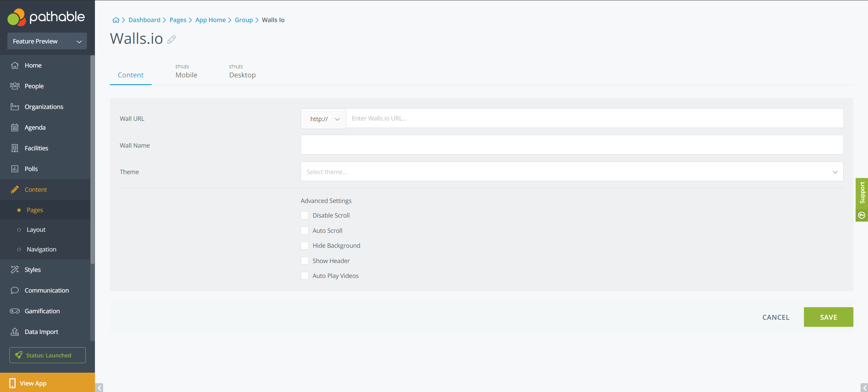Go to Pages breadcrumb link

tap(178, 20)
